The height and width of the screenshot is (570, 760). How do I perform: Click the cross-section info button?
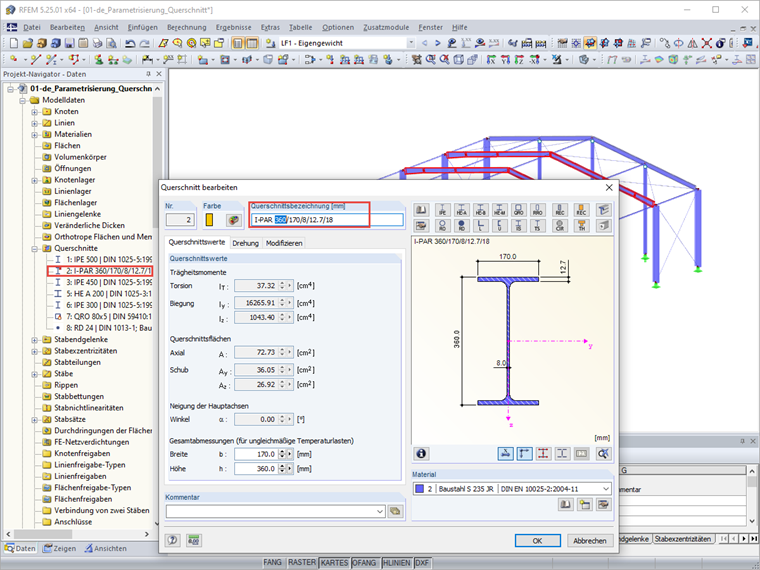pyautogui.click(x=421, y=454)
